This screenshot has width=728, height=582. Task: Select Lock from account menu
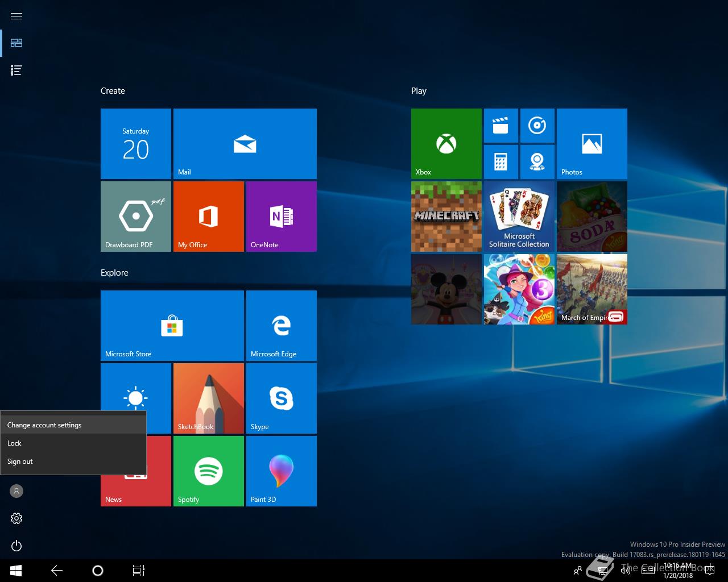73,443
